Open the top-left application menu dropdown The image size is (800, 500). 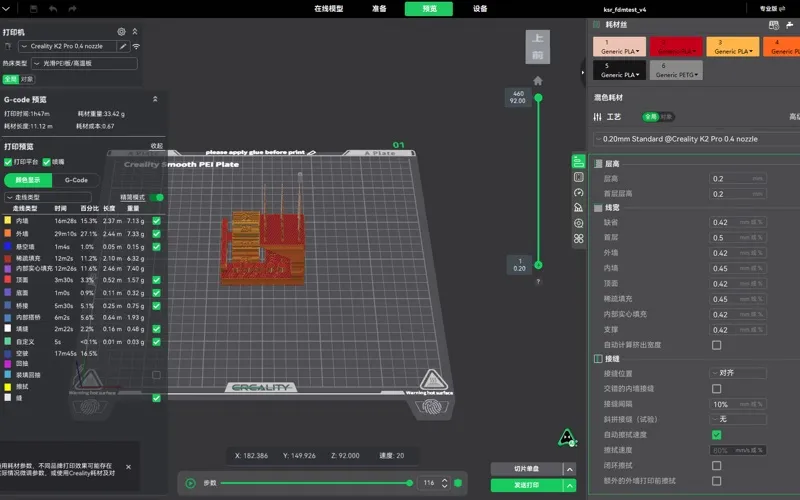(7, 9)
